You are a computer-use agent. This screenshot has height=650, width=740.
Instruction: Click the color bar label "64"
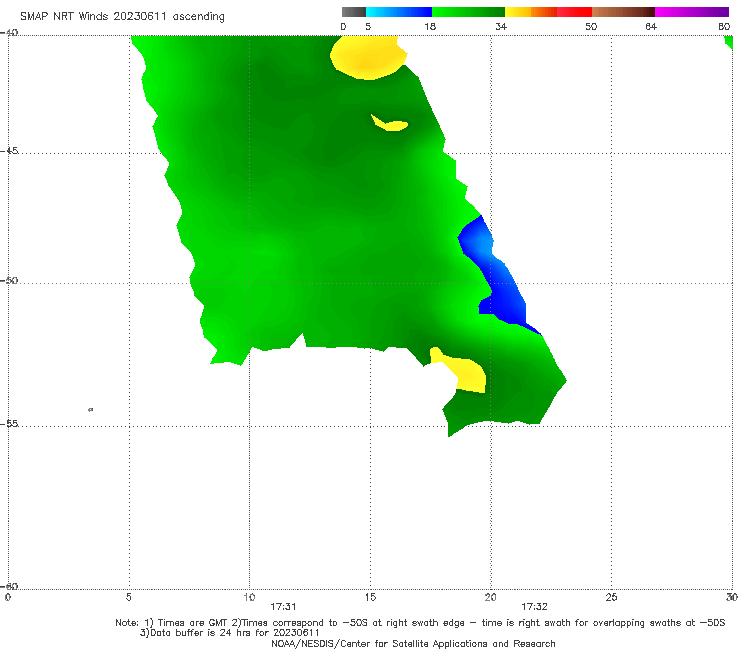651,27
